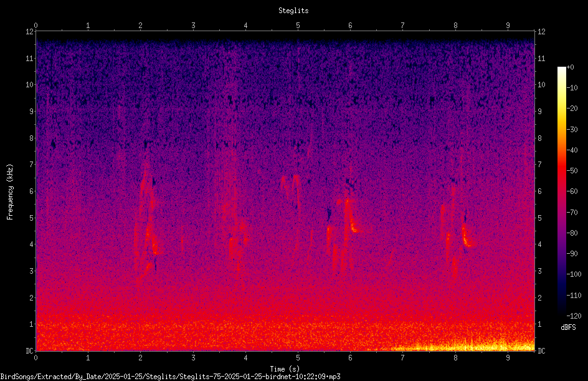Viewport: 588px width, 381px height.
Task: Click the Steglits title above the spectrogram
Action: click(x=293, y=11)
